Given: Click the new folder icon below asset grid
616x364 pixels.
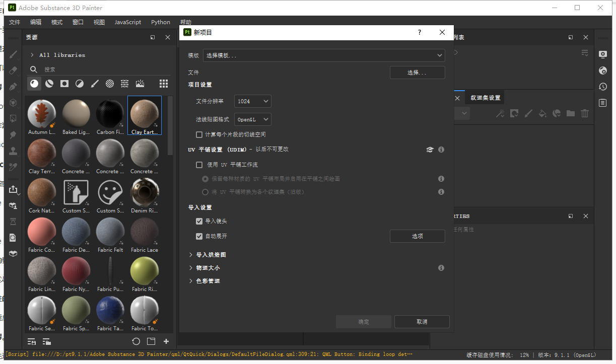Looking at the screenshot, I should 151,341.
